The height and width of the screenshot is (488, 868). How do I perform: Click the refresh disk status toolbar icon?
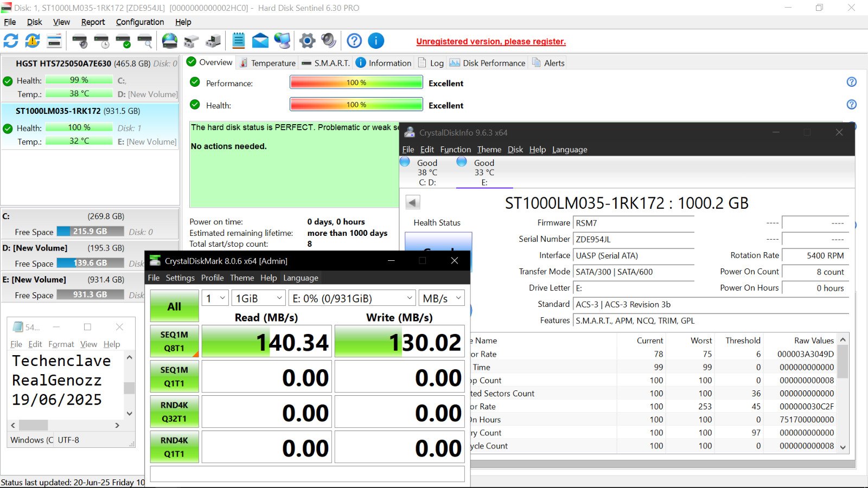tap(11, 41)
